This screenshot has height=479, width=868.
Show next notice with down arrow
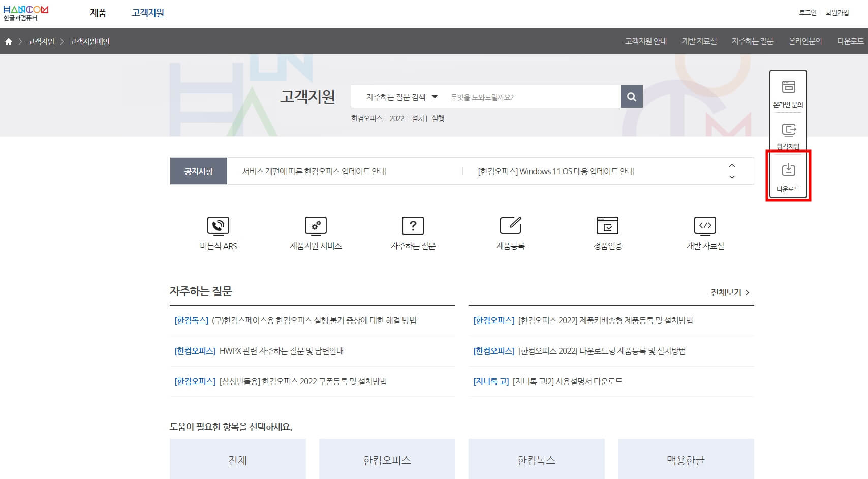[732, 177]
